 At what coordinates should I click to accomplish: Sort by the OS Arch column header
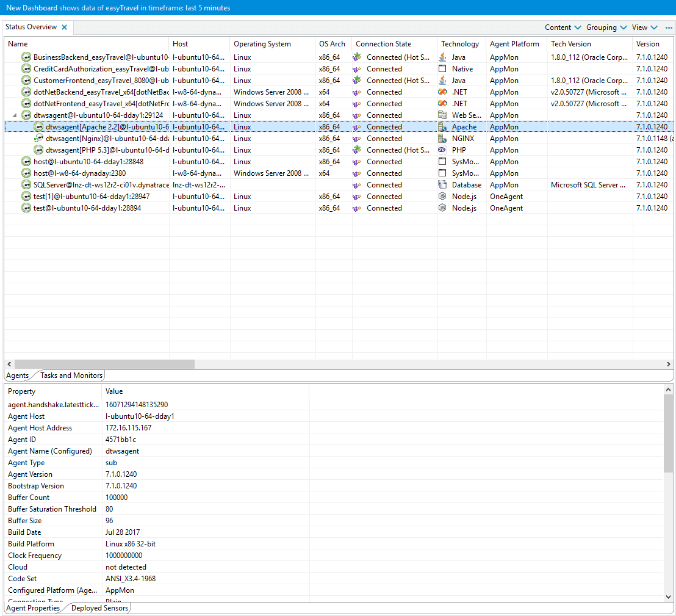pos(334,43)
